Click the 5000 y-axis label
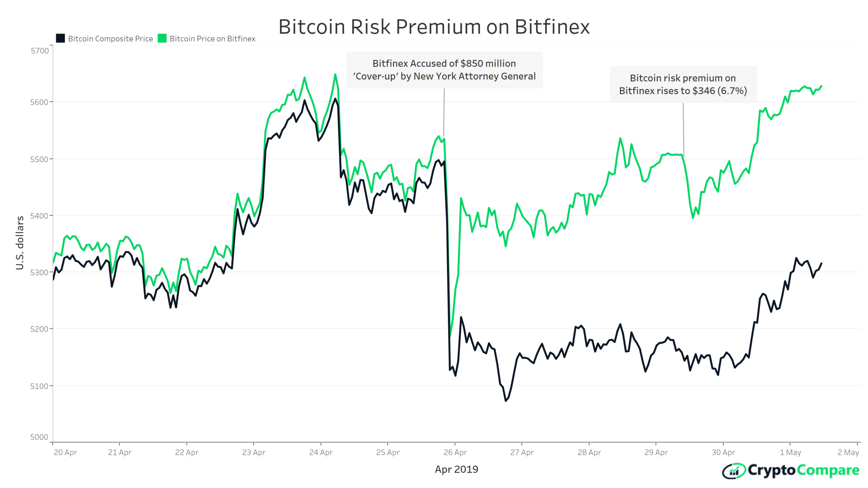This screenshot has height=488, width=868. (x=39, y=437)
